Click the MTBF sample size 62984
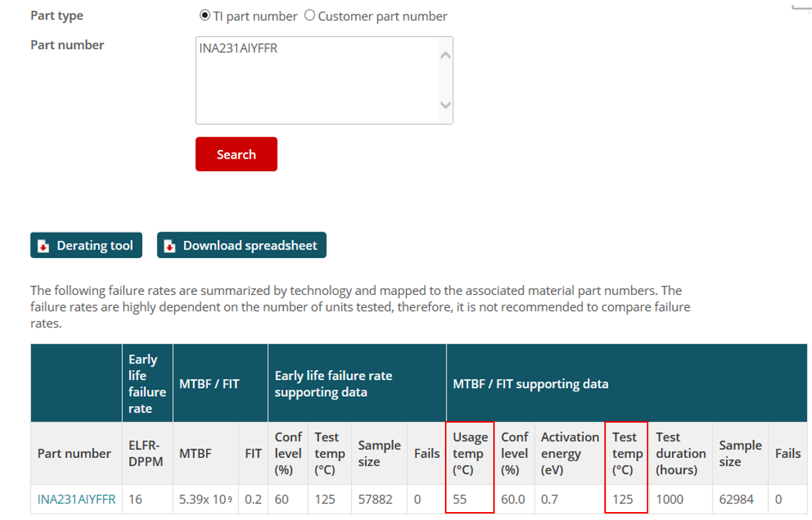The width and height of the screenshot is (812, 520). coord(736,499)
